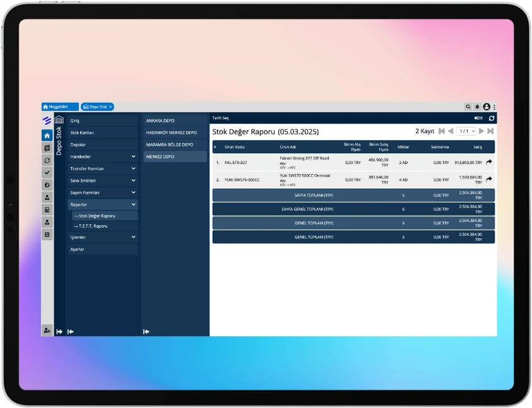The height and width of the screenshot is (408, 532).
Task: Open the page number 1/1 dropdown
Action: [466, 131]
